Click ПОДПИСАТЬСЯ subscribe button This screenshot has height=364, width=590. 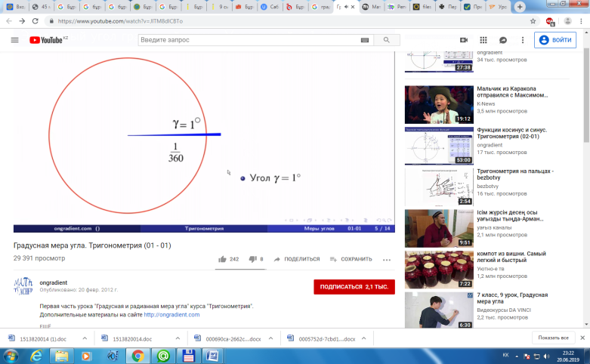point(354,287)
